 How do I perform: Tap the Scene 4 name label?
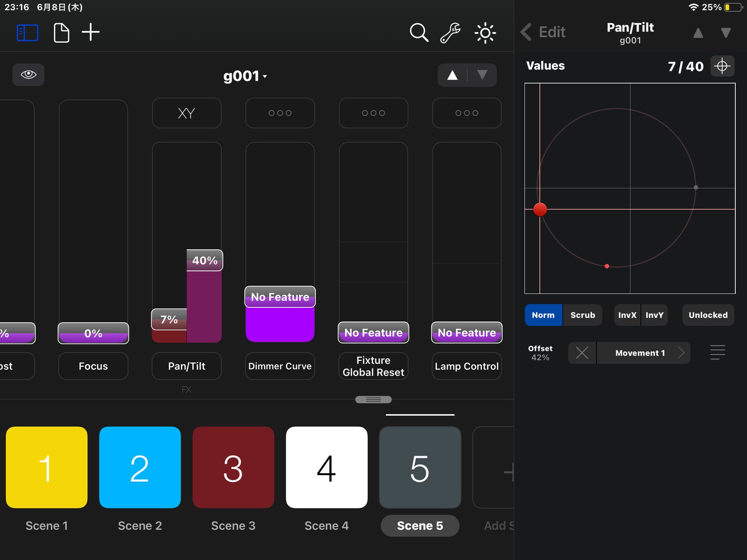click(x=327, y=526)
